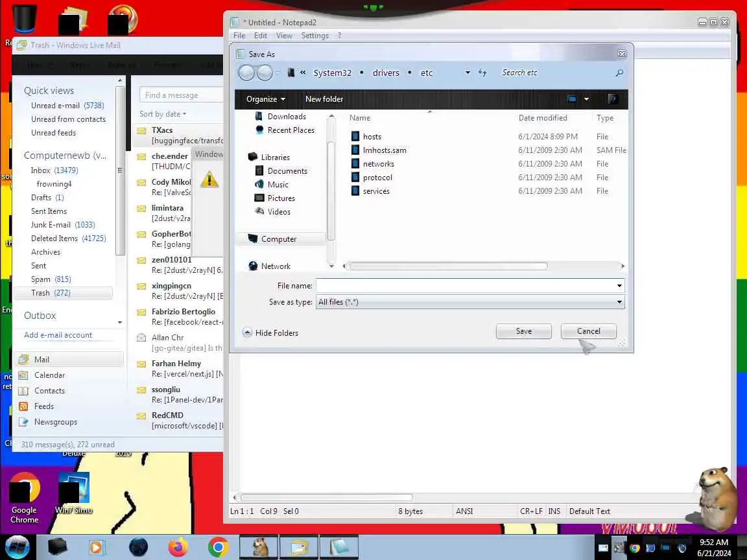The image size is (747, 560).
Task: Click the Back navigation button in Save As
Action: 246,73
